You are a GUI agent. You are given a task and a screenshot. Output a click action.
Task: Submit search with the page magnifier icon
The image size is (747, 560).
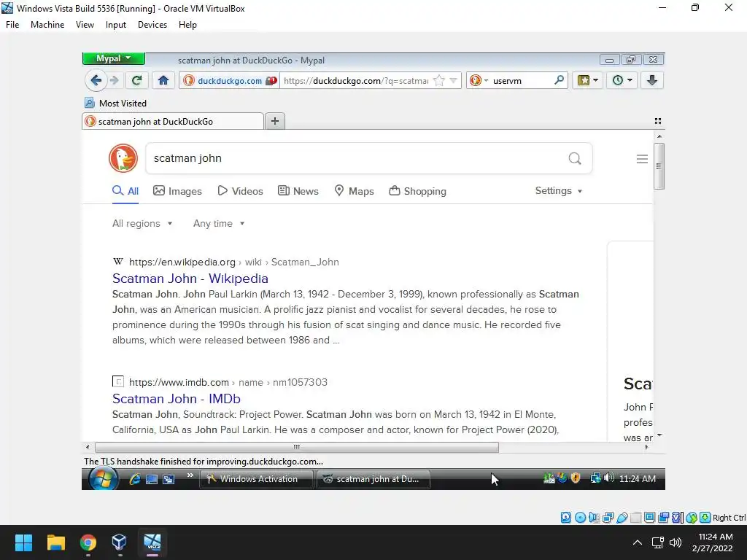[575, 158]
